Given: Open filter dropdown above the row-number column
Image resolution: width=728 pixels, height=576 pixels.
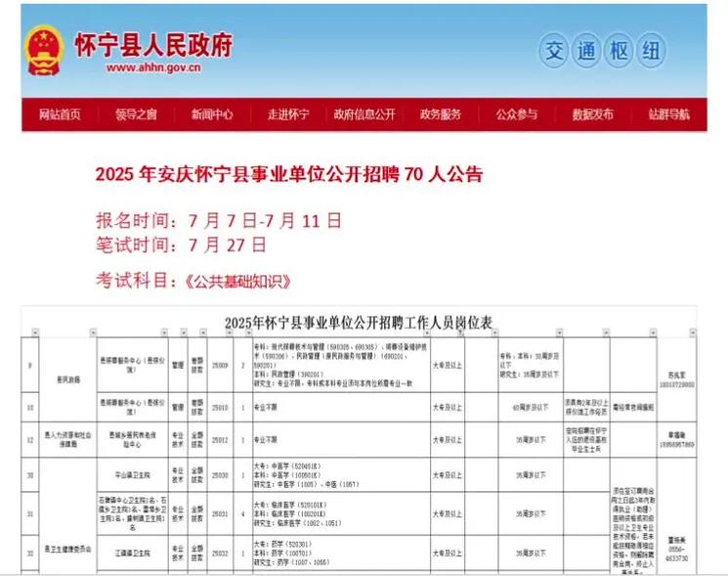Looking at the screenshot, I should [x=35, y=332].
